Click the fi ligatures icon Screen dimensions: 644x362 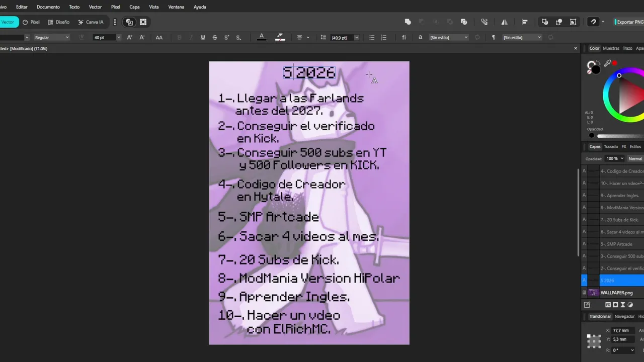pos(404,37)
